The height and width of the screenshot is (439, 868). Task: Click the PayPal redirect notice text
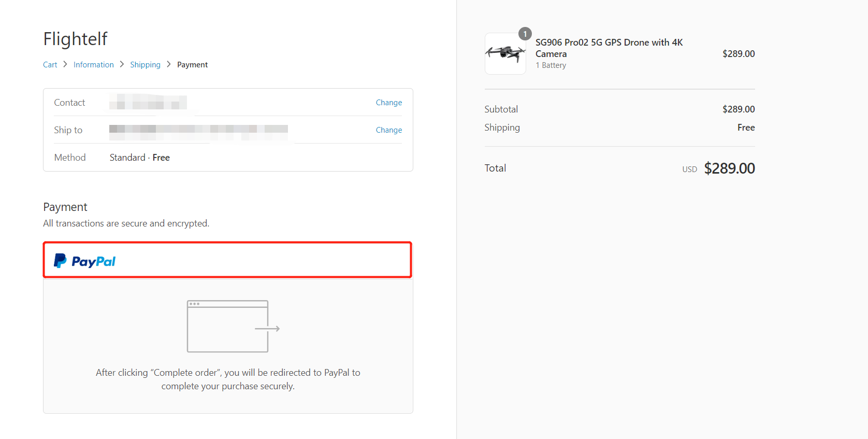(228, 379)
